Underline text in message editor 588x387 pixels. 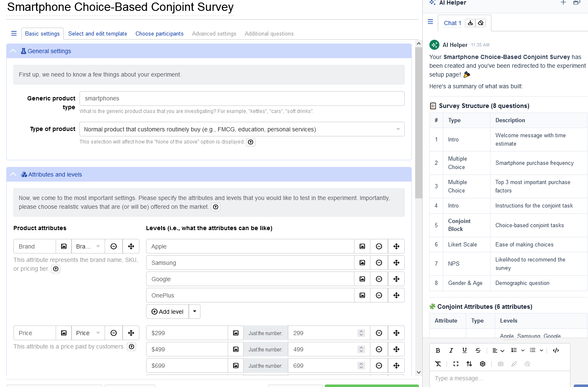pyautogui.click(x=465, y=351)
